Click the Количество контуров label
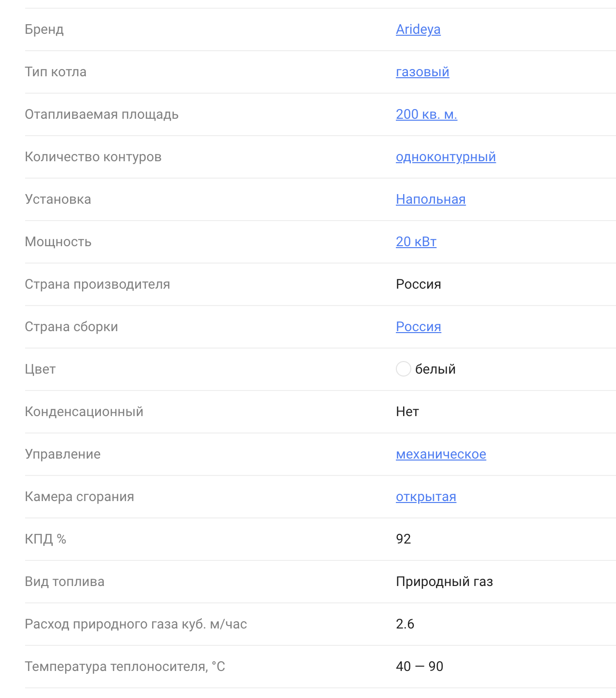Viewport: 616px width, 698px height. pos(93,157)
